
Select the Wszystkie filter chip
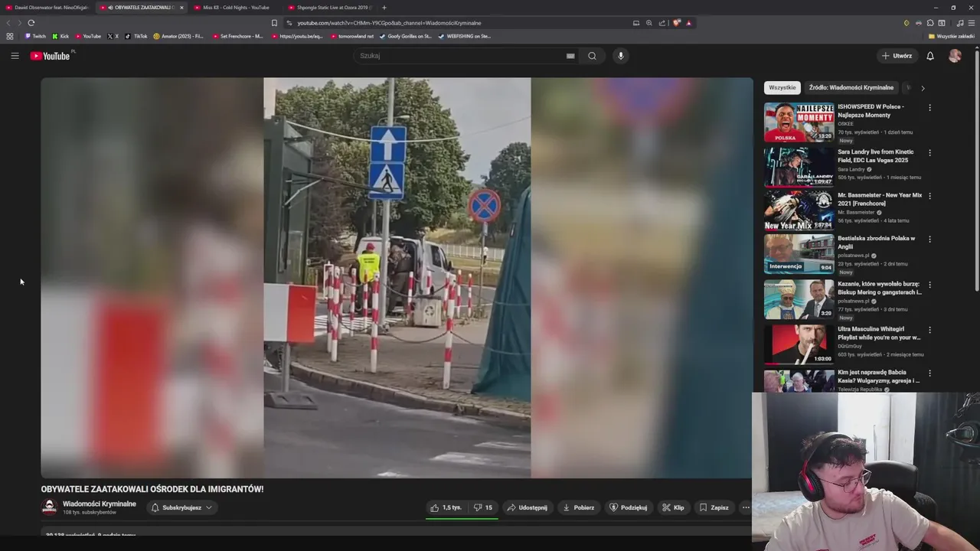pyautogui.click(x=782, y=88)
